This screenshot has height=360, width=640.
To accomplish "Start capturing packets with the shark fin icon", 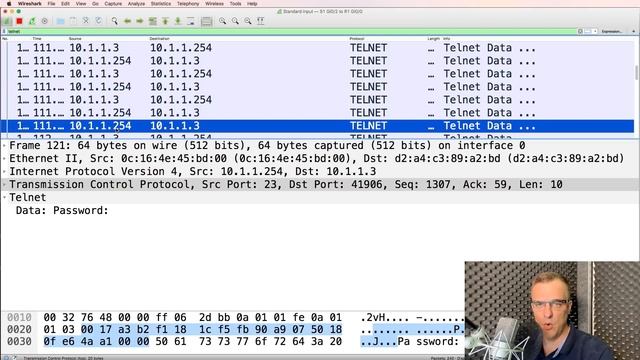I will (x=7, y=21).
